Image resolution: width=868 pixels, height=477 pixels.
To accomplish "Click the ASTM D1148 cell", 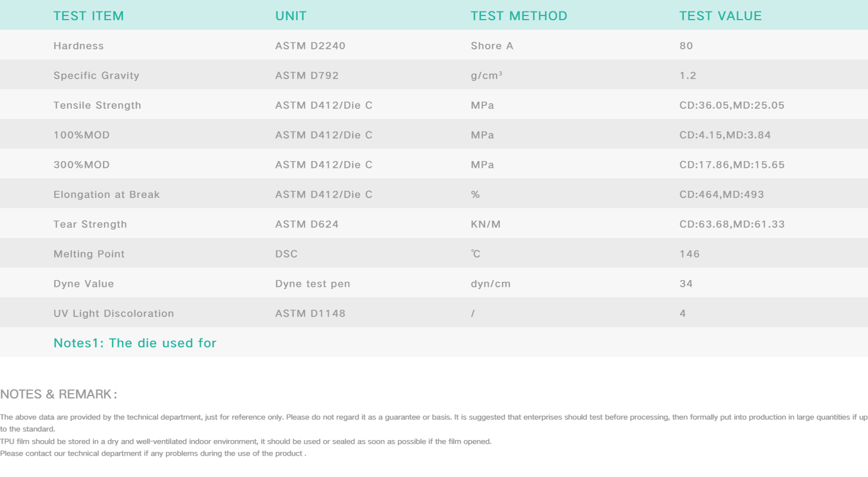I will click(x=310, y=313).
